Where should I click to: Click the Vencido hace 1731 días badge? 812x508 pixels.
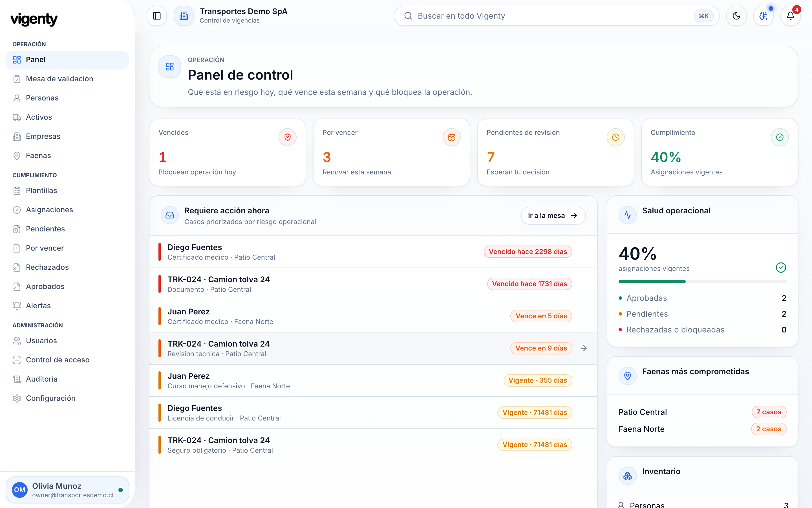tap(529, 284)
